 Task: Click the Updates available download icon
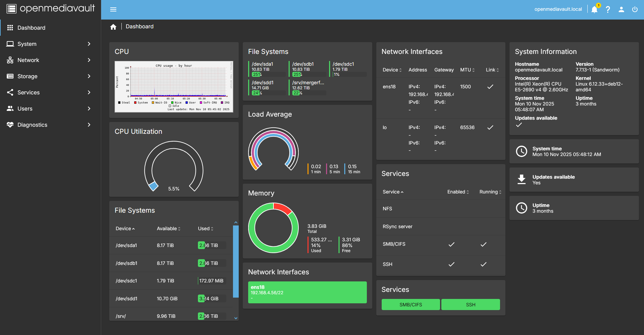point(522,180)
